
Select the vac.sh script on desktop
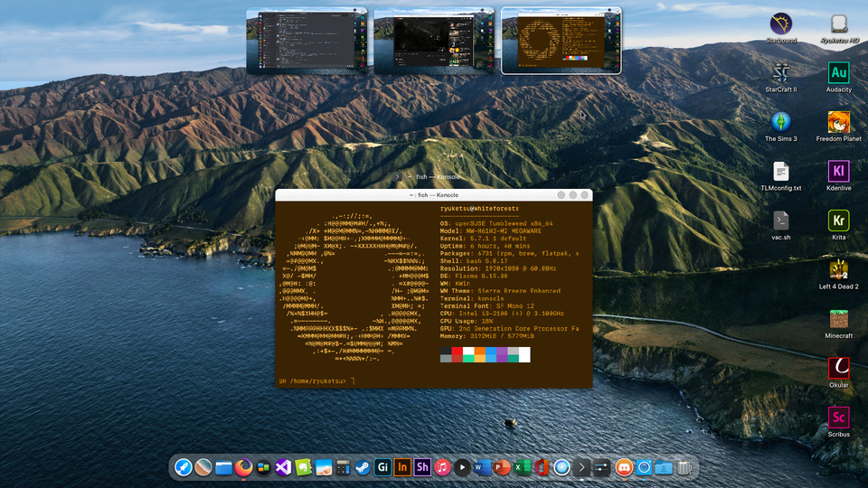click(781, 221)
